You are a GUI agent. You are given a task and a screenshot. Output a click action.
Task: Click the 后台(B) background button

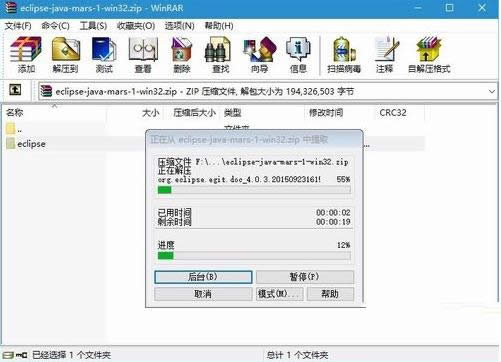click(x=203, y=277)
